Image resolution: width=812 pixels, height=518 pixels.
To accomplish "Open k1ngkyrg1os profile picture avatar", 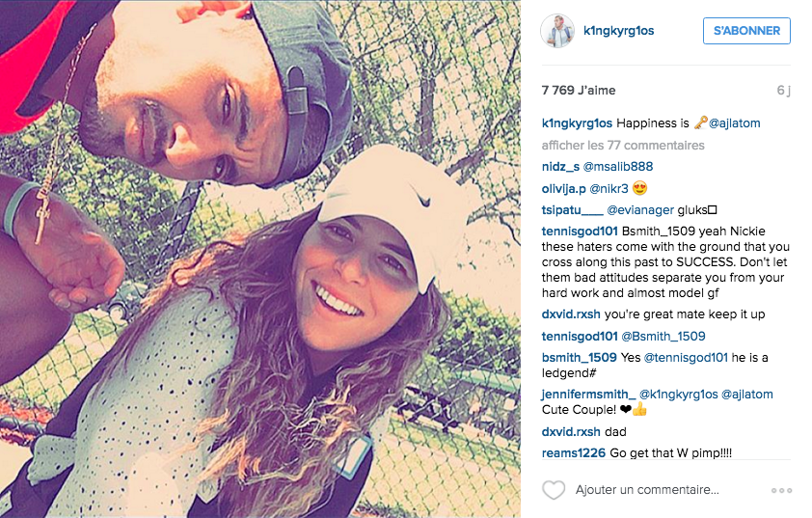I will click(557, 31).
